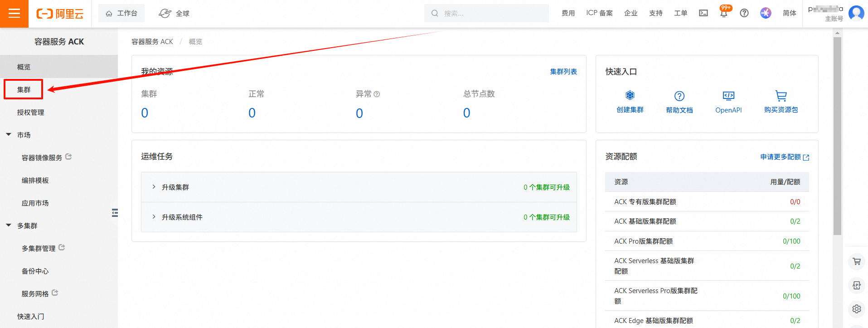Image resolution: width=868 pixels, height=328 pixels.
Task: Click ACK 基础版集群配额 quota row
Action: [707, 221]
